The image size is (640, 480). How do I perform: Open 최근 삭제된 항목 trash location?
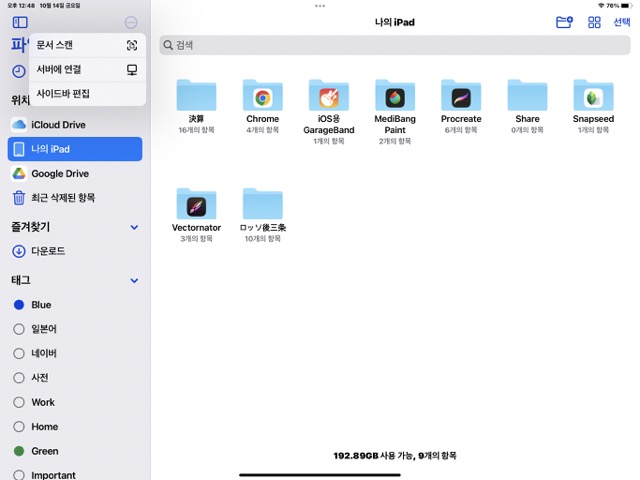[x=75, y=198]
